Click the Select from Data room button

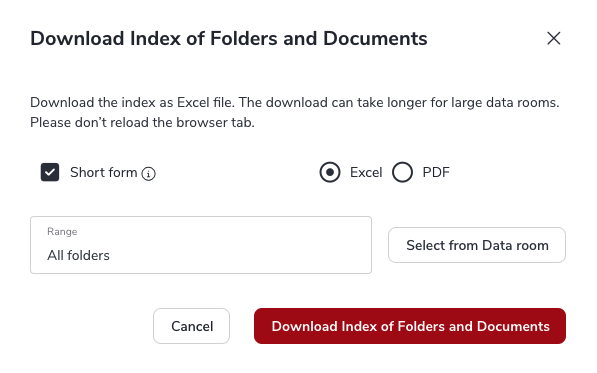[477, 245]
